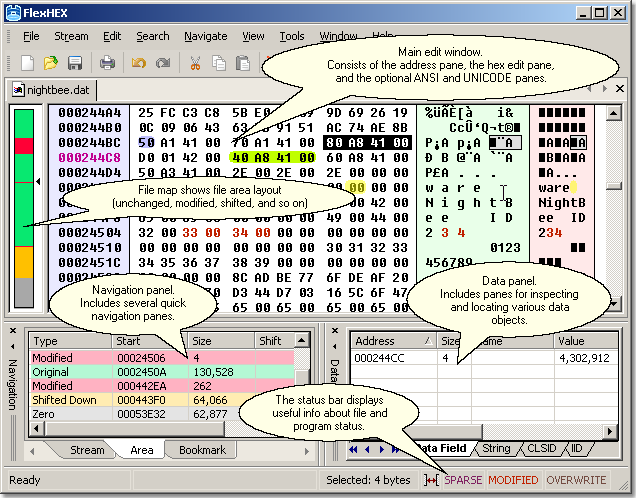Close the Navigation panel with its X
This screenshot has width=636, height=498.
point(13,331)
